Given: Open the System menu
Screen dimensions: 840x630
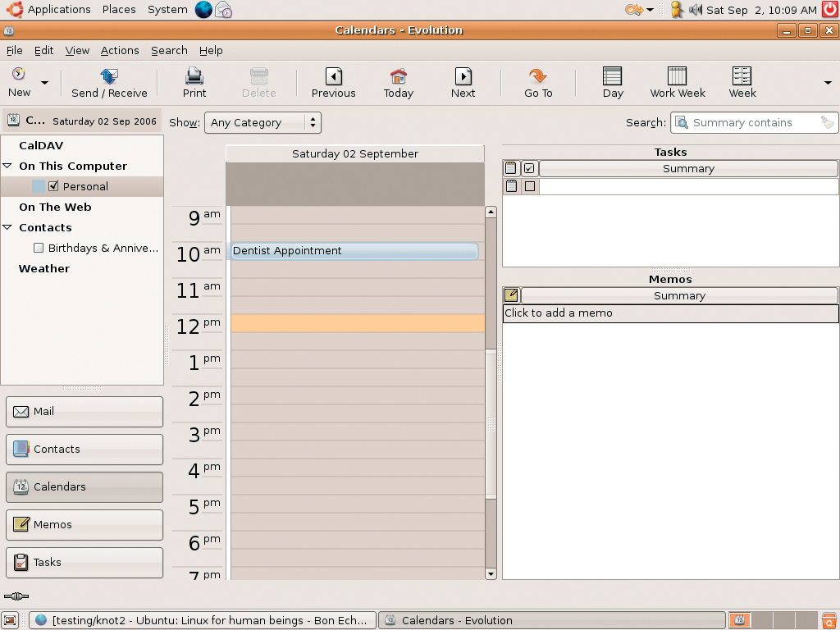Looking at the screenshot, I should point(167,10).
